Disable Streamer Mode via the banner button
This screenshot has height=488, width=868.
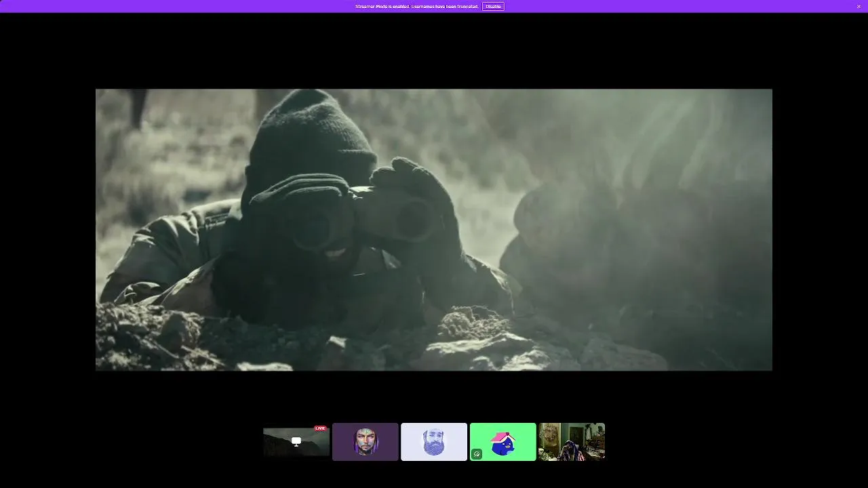[493, 6]
